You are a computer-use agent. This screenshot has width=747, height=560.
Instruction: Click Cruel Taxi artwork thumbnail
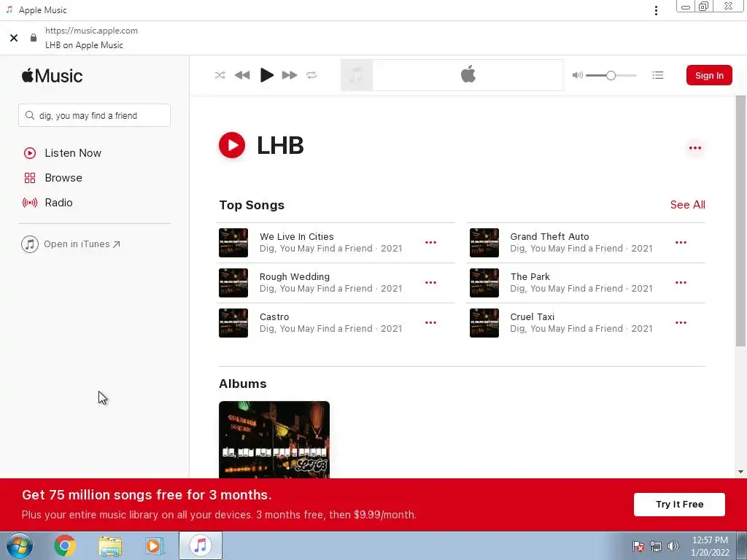tap(484, 323)
